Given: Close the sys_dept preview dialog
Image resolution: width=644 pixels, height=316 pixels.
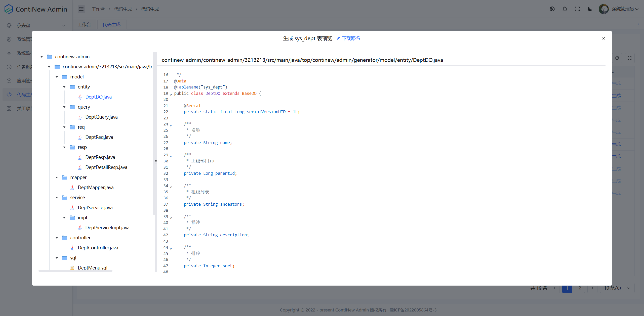Looking at the screenshot, I should pos(603,38).
